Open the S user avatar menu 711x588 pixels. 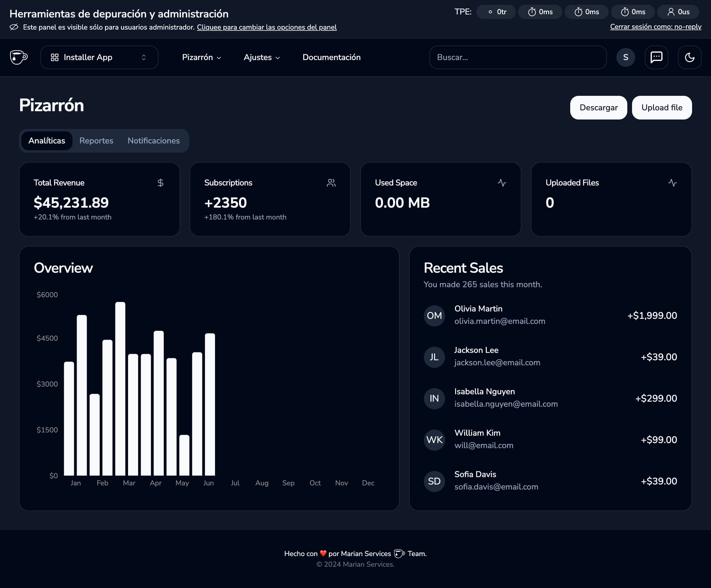click(625, 57)
